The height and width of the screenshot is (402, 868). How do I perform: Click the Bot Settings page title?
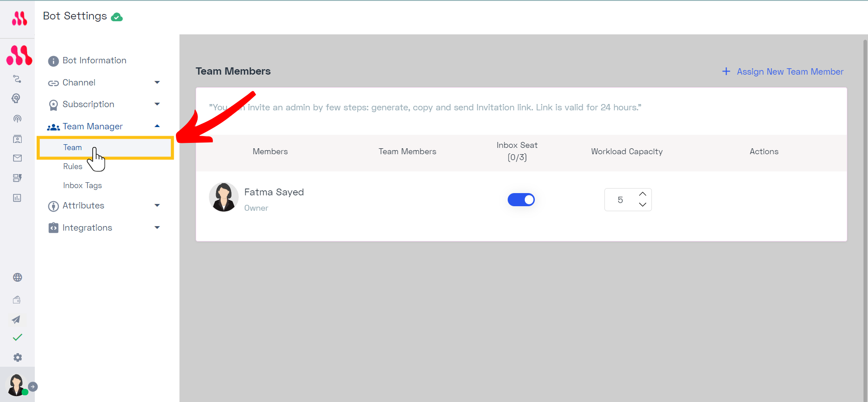pos(75,16)
